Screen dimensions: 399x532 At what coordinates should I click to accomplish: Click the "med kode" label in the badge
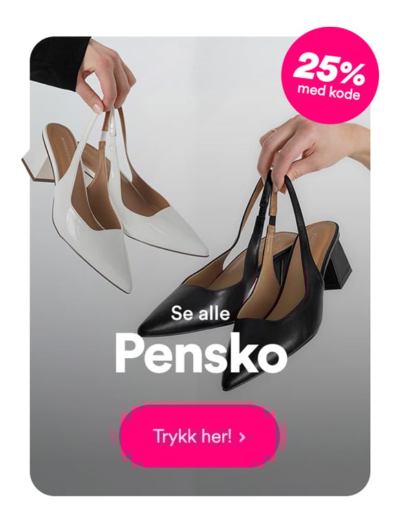tap(329, 91)
